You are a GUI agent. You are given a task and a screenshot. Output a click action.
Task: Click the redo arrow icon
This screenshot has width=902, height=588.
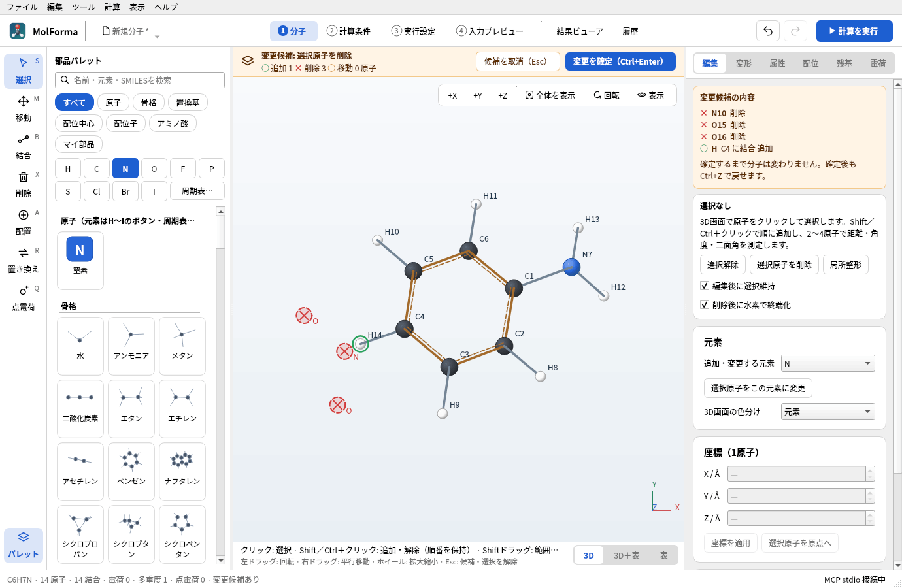pyautogui.click(x=795, y=31)
